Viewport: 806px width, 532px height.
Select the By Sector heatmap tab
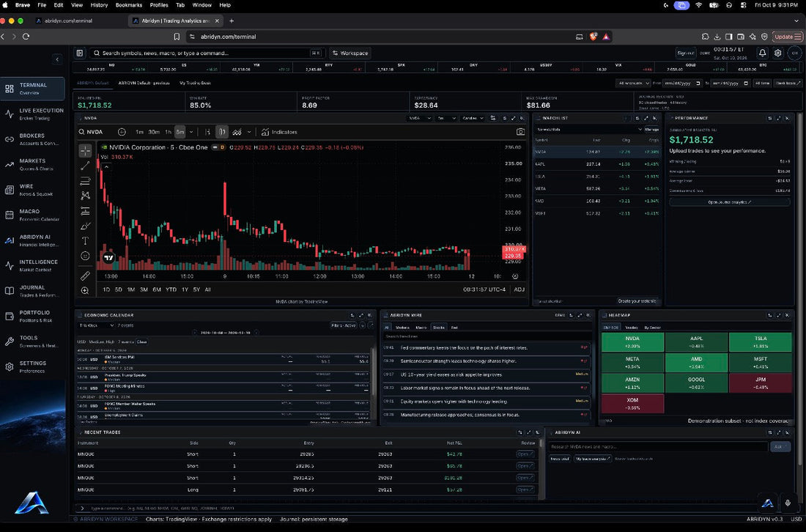(x=652, y=328)
